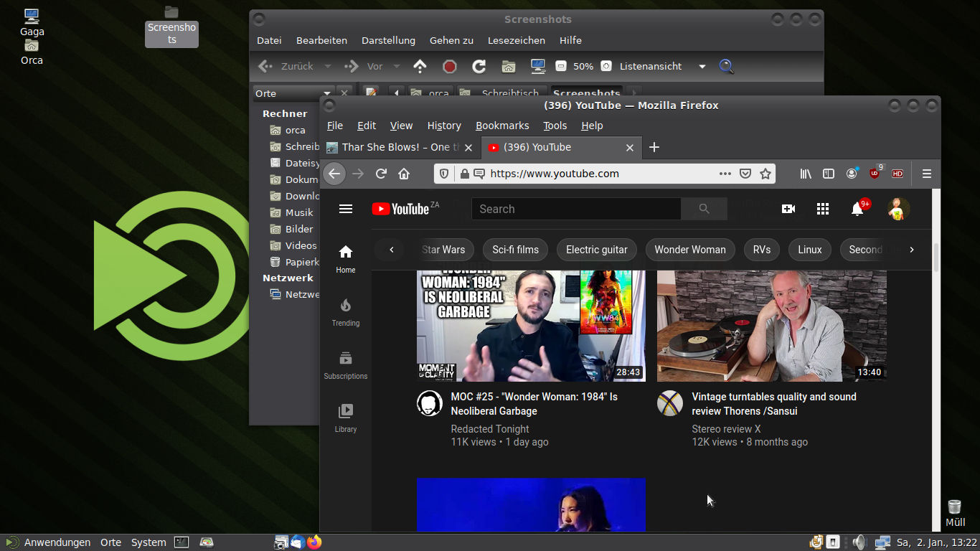Select the Wonder Woman chip
Screen dimensions: 980x551
click(690, 250)
